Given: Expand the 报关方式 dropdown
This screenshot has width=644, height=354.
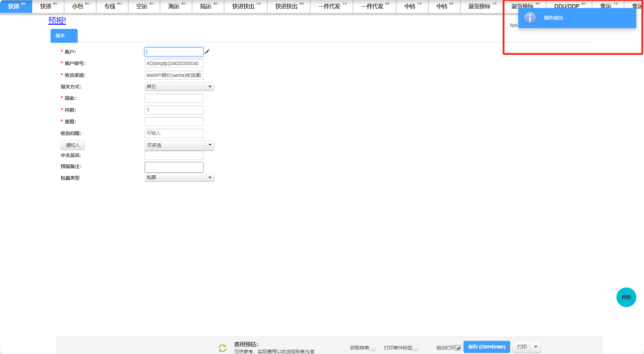Looking at the screenshot, I should click(210, 87).
